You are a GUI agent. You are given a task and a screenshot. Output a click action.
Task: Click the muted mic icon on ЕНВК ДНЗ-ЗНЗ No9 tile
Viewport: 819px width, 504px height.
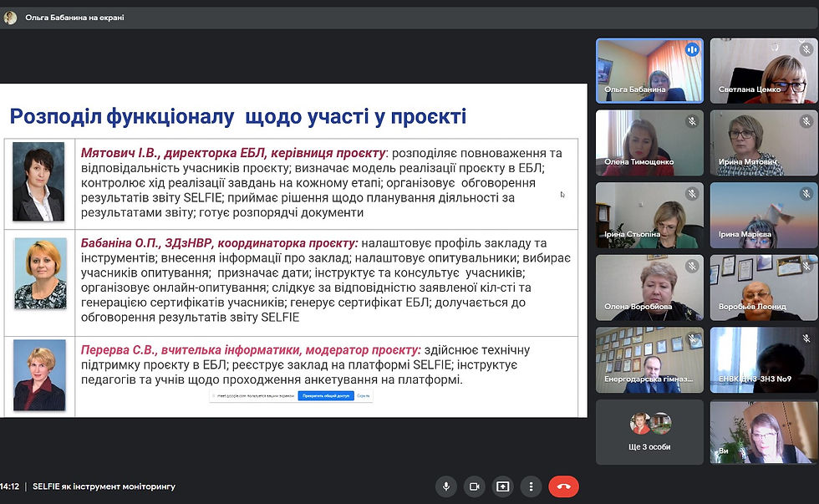click(x=806, y=339)
